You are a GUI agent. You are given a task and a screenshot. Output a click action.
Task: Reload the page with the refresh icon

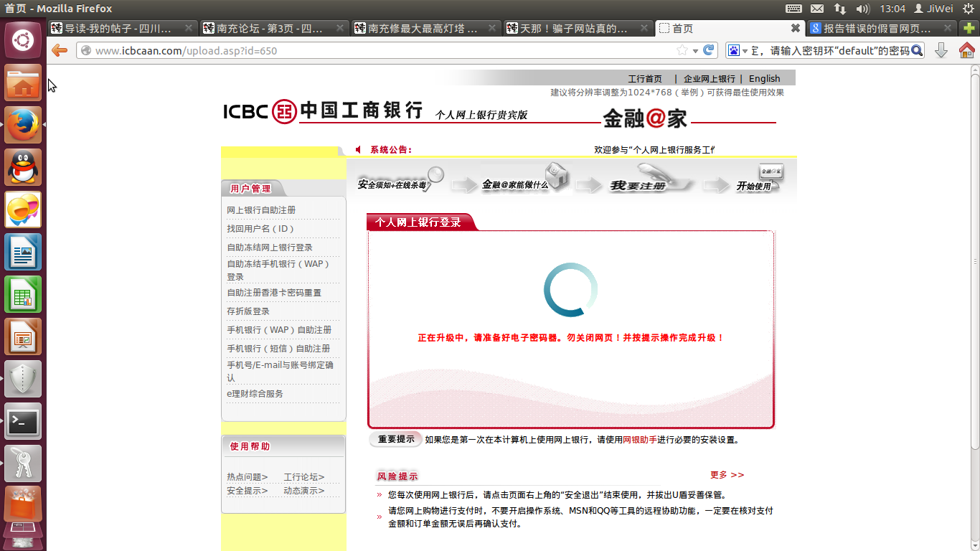709,50
